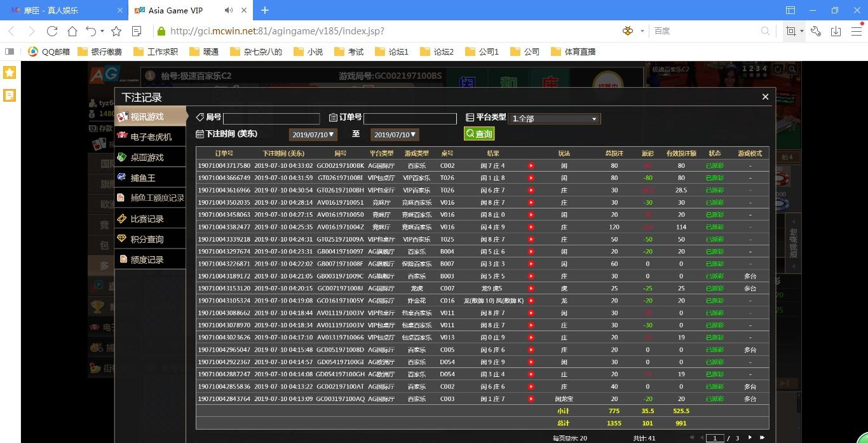Select order number 190710043078970

point(224,325)
